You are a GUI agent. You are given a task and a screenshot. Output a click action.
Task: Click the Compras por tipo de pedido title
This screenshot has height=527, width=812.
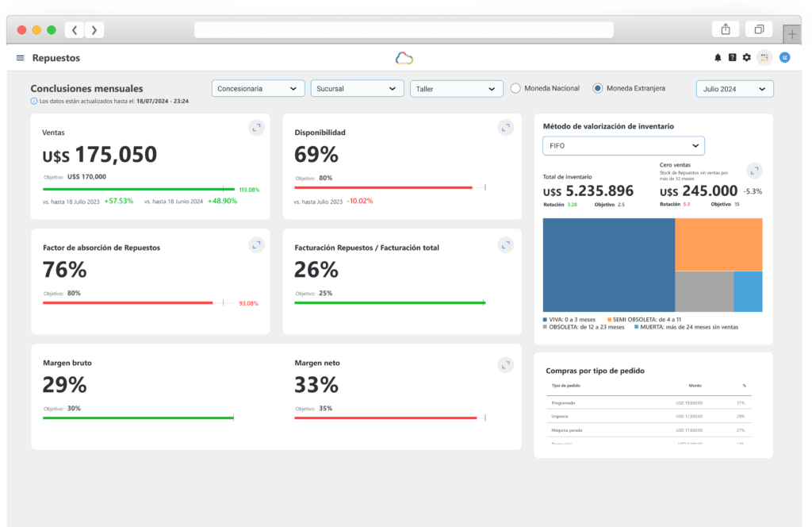click(595, 371)
